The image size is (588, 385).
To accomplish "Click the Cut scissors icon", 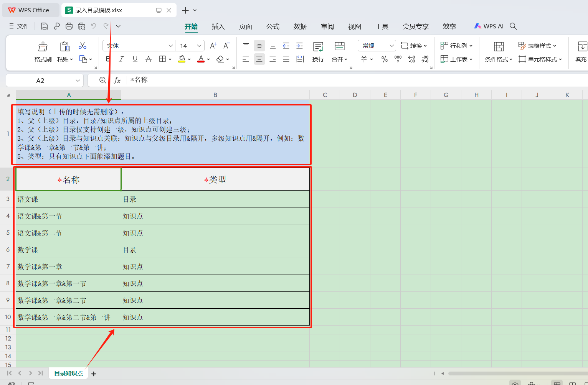I will (x=83, y=46).
